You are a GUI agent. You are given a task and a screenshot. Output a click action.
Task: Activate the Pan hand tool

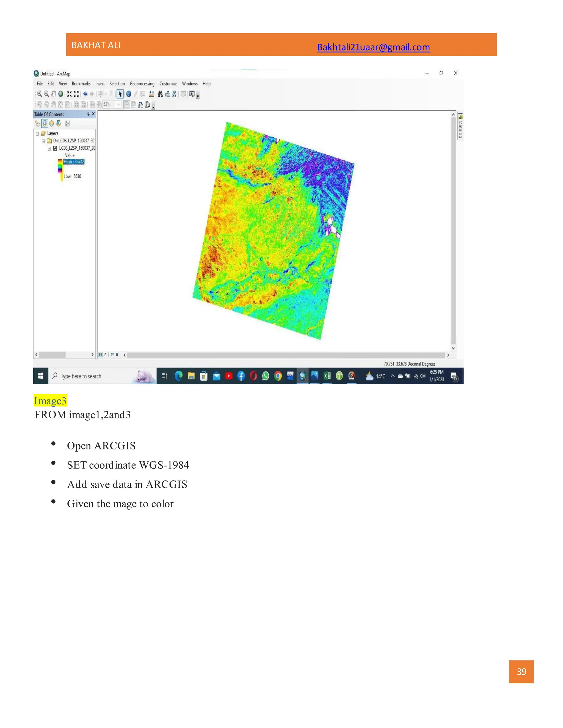53,94
